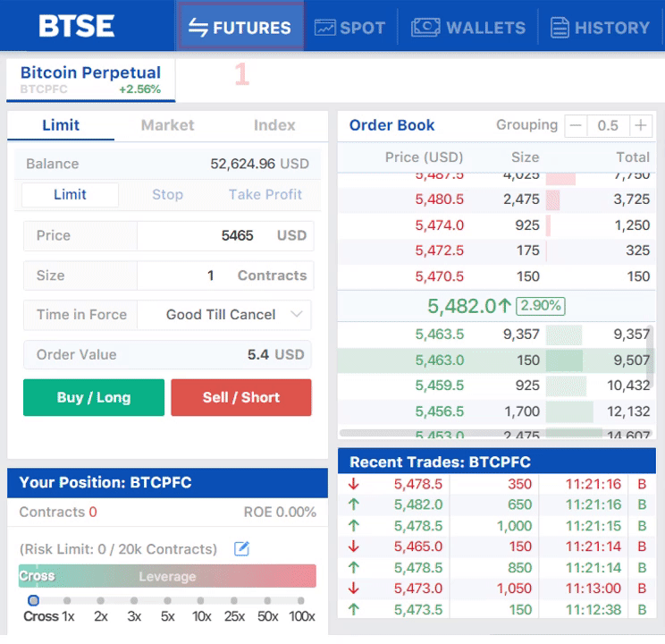Screen dimensions: 665x644
Task: Click recent trade 5,482.0 size 650
Action: (497, 504)
